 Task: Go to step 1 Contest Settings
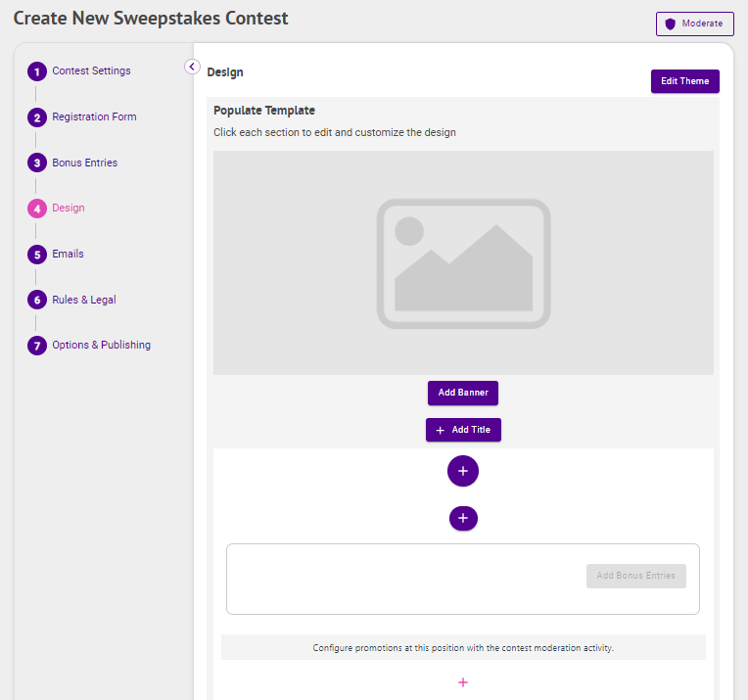(91, 70)
